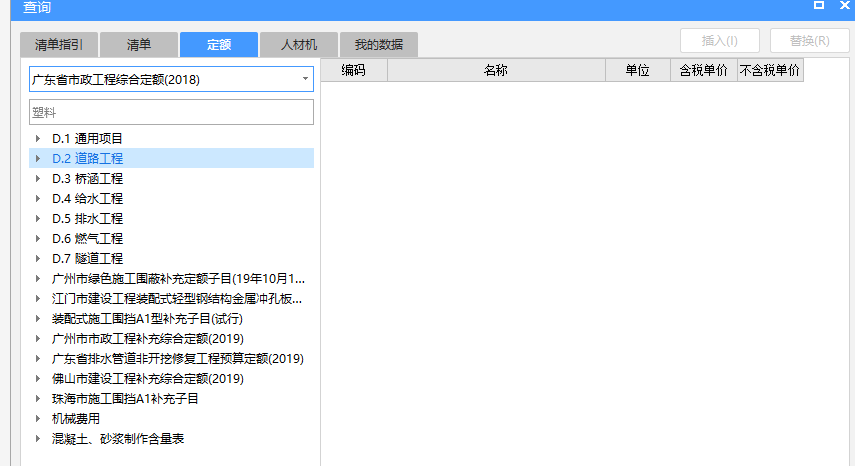The image size is (855, 466).
Task: Expand the 江门市建设工程装配式轻型钢结构 node arrow
Action: (x=38, y=299)
